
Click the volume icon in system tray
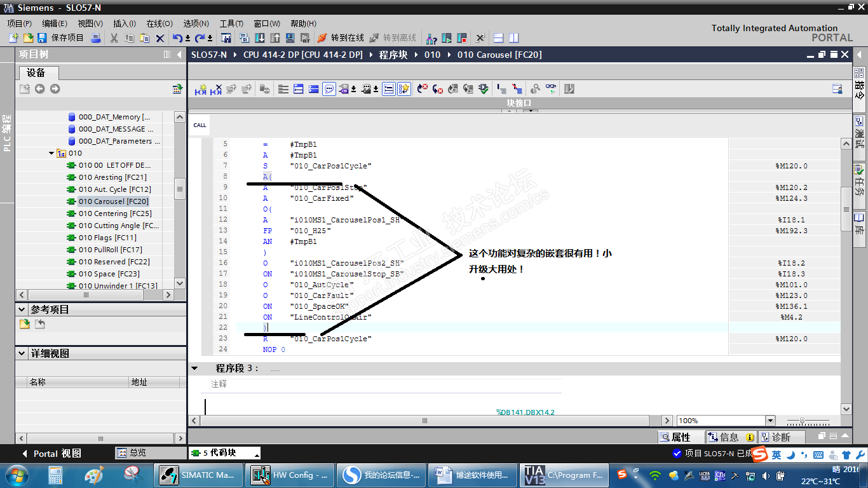pyautogui.click(x=766, y=475)
